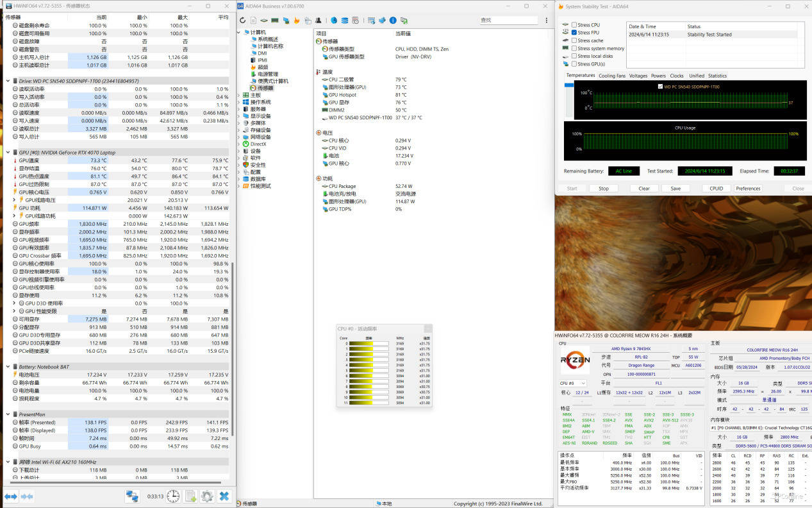812x508 pixels.
Task: Click the Windows logo icon beside 操作系统
Action: point(245,102)
